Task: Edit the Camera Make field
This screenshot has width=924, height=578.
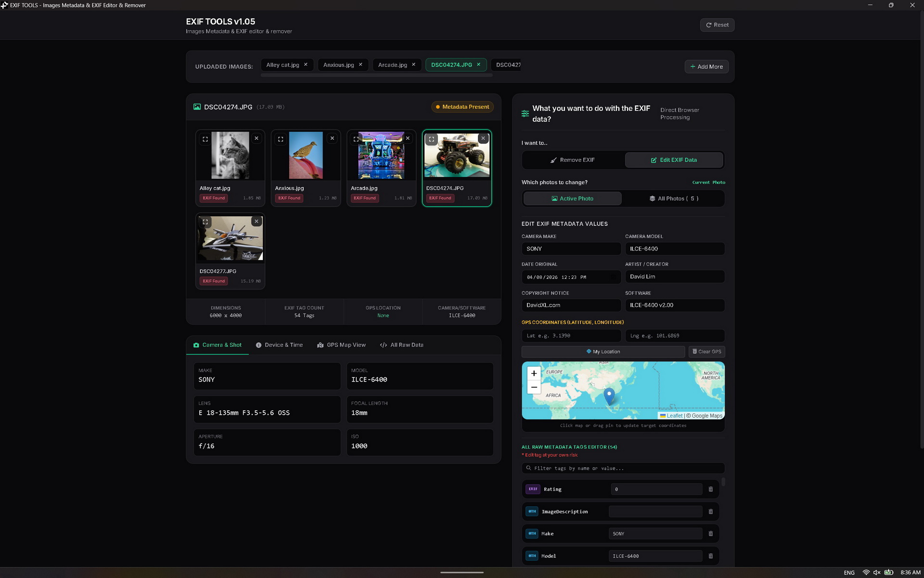Action: pos(571,249)
